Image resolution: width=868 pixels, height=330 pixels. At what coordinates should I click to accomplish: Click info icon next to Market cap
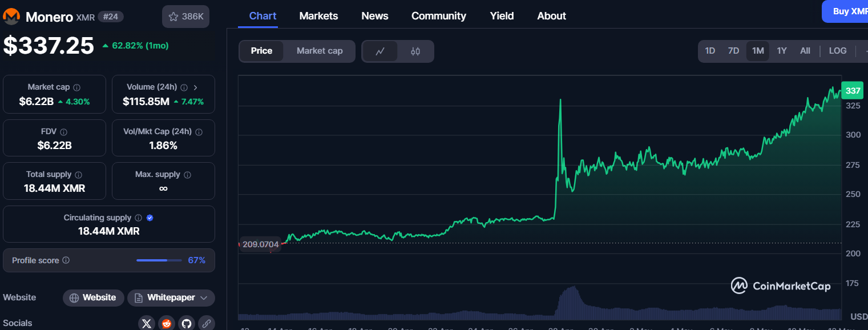pyautogui.click(x=77, y=87)
